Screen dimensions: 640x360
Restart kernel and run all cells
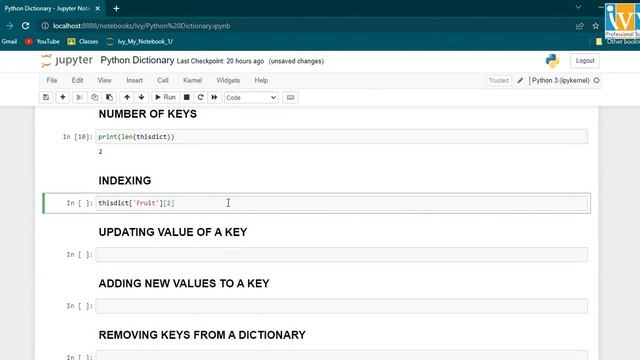214,98
